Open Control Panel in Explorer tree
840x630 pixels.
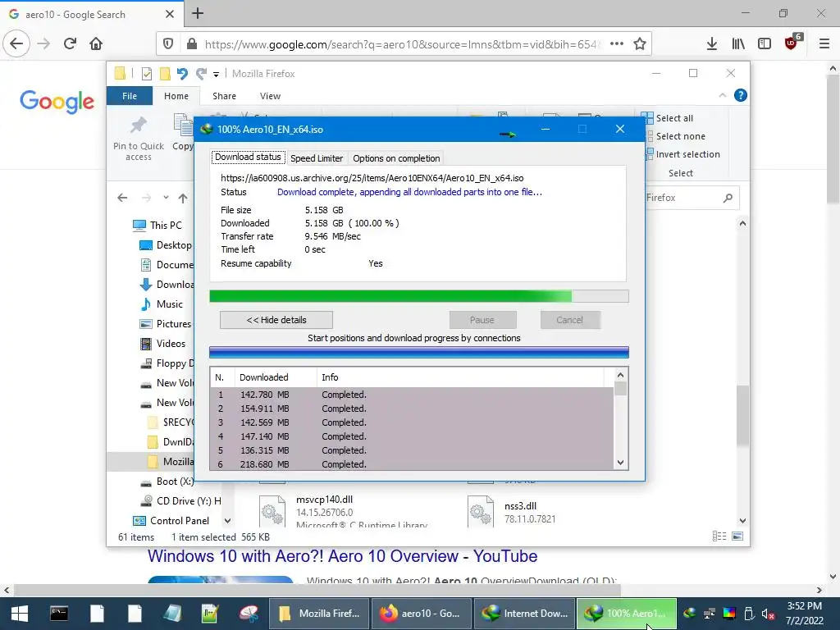(171, 520)
